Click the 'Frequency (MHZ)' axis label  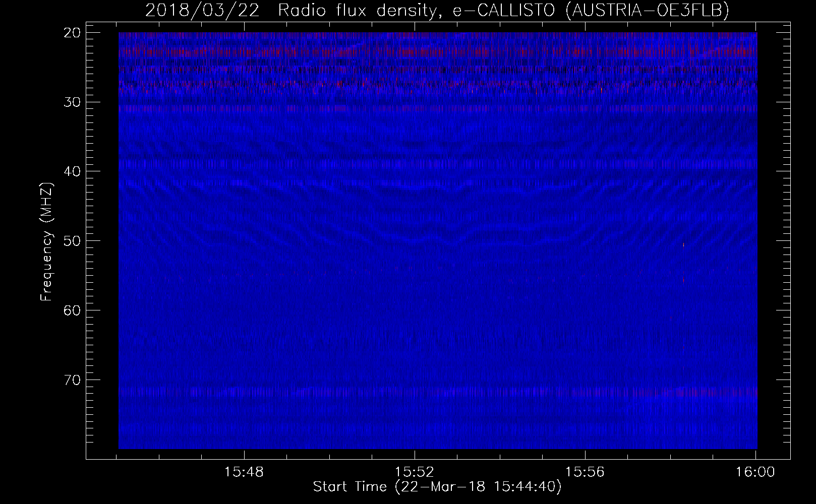(x=46, y=242)
